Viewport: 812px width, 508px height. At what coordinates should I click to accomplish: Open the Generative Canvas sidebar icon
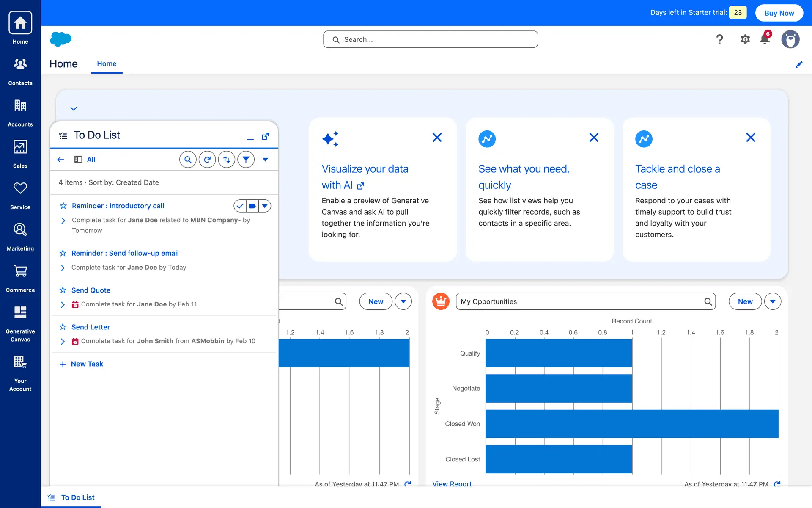click(20, 313)
